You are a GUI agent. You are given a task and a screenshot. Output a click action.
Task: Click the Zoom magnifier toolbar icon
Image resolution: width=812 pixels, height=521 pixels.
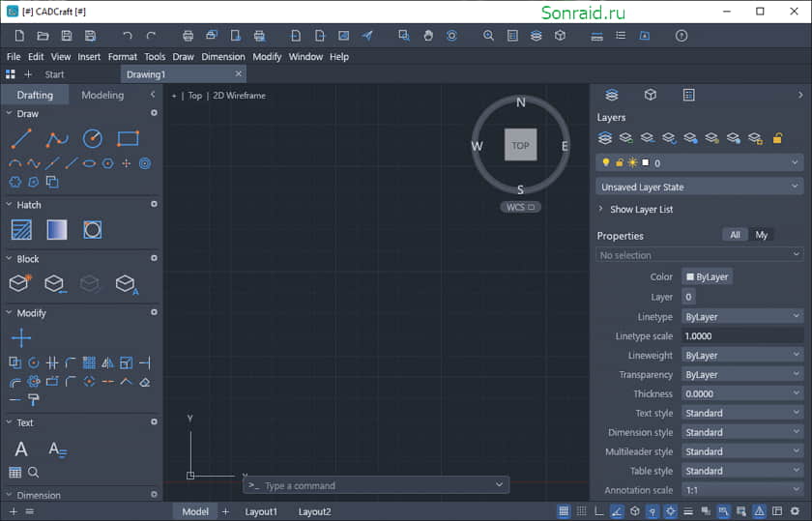point(488,36)
